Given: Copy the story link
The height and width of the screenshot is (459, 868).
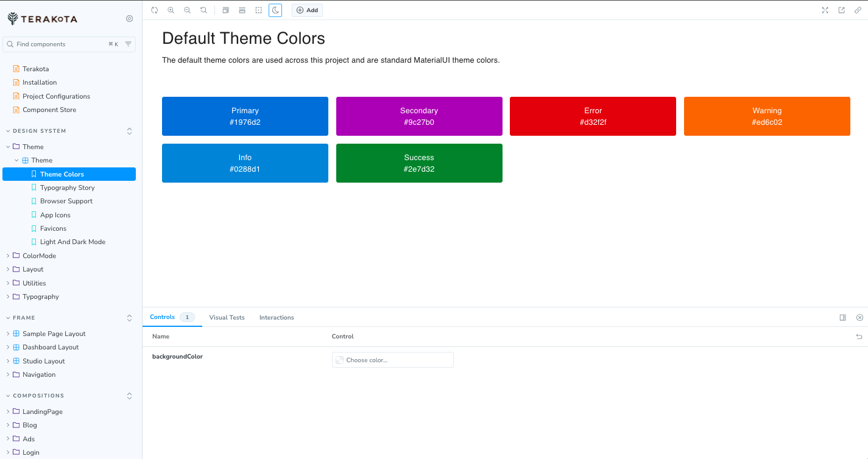Looking at the screenshot, I should click(x=859, y=10).
